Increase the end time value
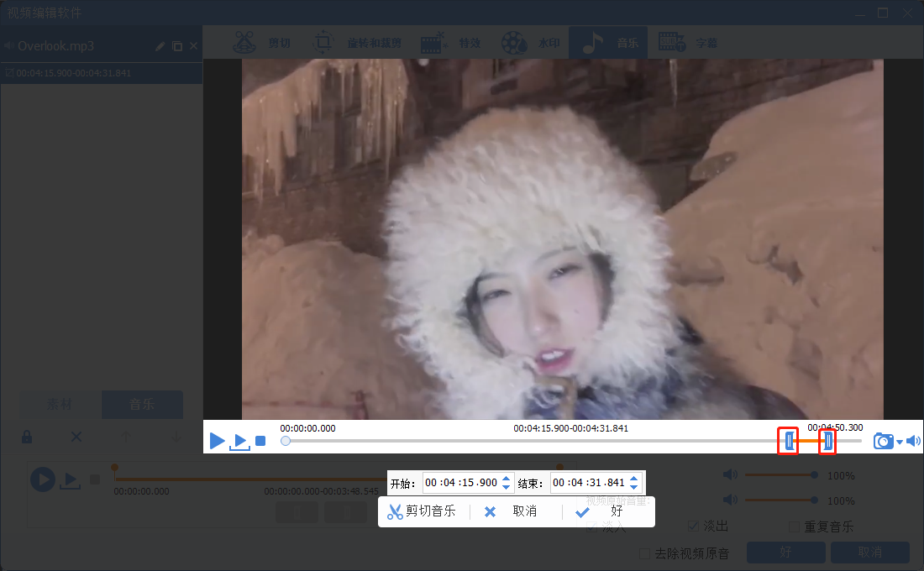The image size is (924, 571). (x=634, y=479)
